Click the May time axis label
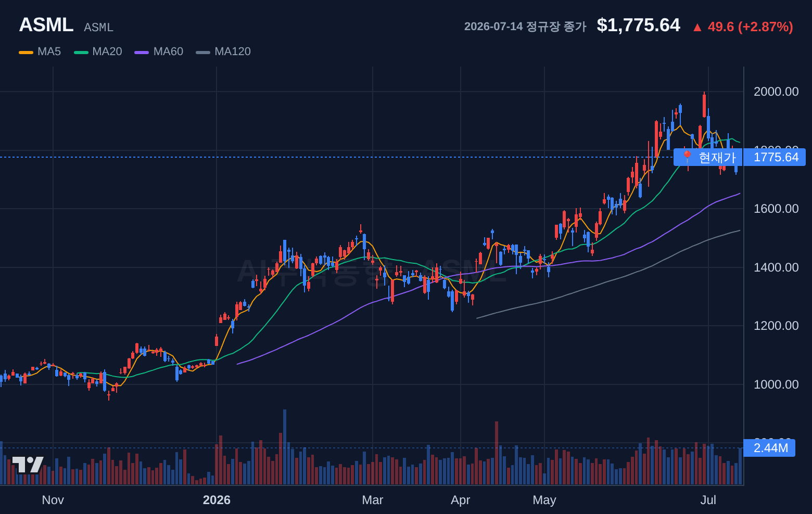 [x=544, y=500]
